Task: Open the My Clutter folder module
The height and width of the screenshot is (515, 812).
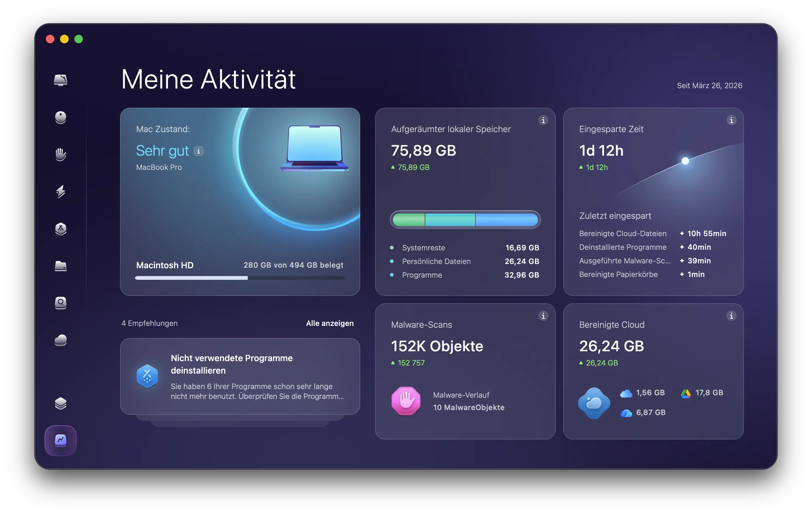Action: [x=61, y=266]
